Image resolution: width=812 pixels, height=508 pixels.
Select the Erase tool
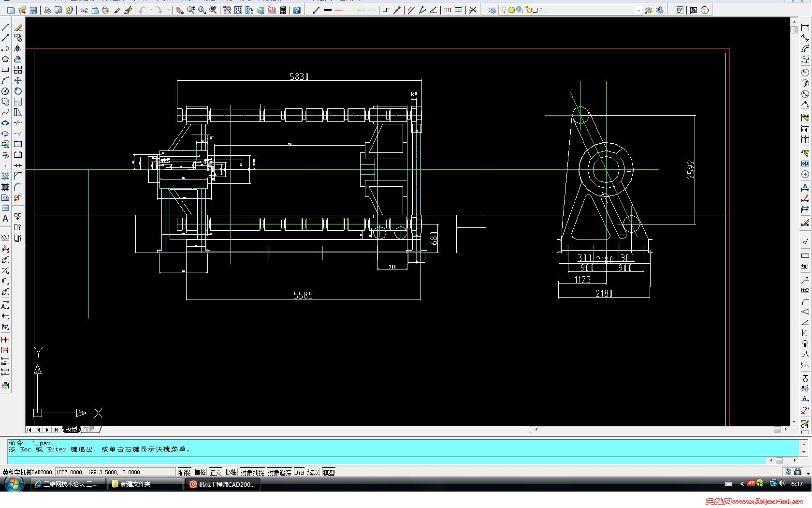pyautogui.click(x=18, y=27)
